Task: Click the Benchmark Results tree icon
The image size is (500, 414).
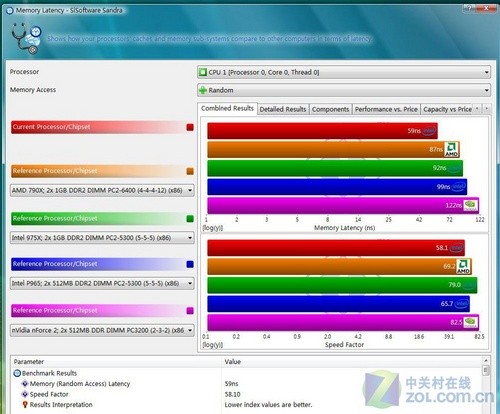Action: tap(17, 373)
